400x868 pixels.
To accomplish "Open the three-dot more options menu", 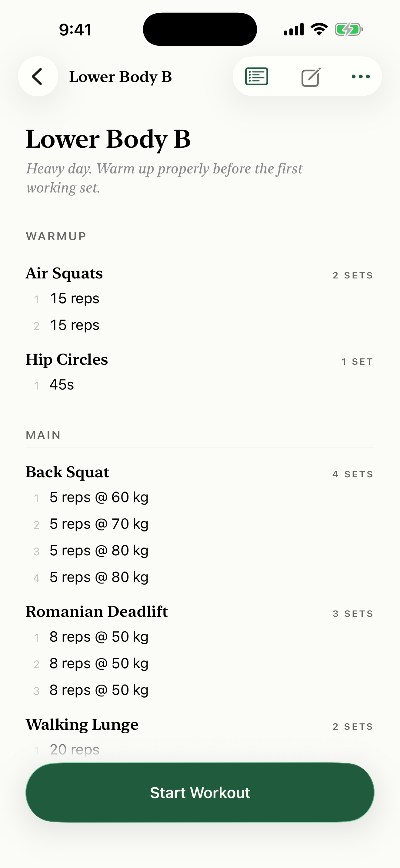I will pos(361,77).
